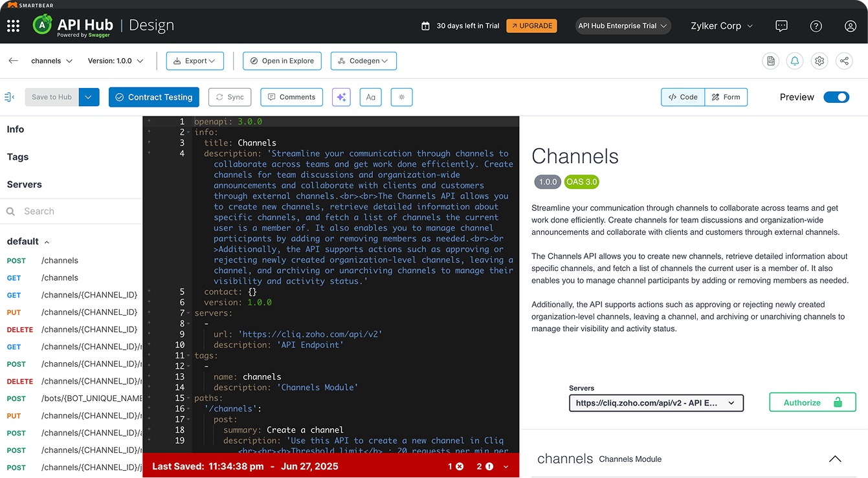Toggle the Preview switch
Viewport: 868px width, 478px height.
(x=836, y=97)
